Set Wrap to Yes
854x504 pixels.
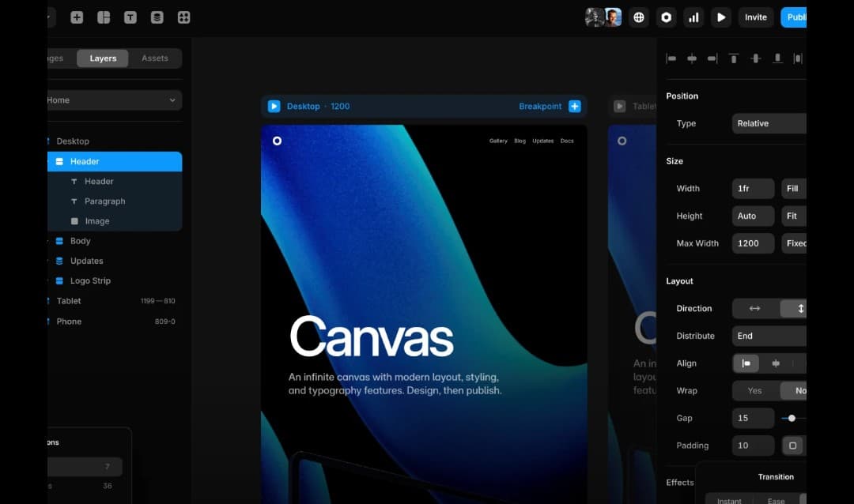pos(755,391)
